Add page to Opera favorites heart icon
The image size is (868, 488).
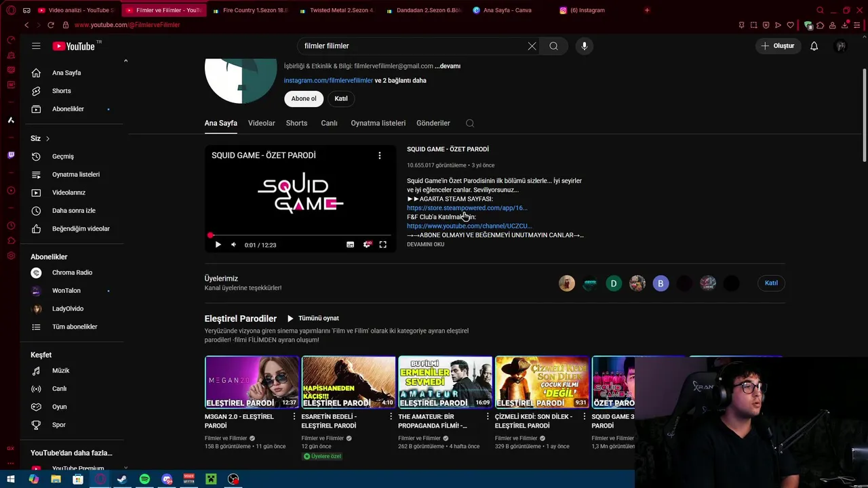[x=790, y=25]
